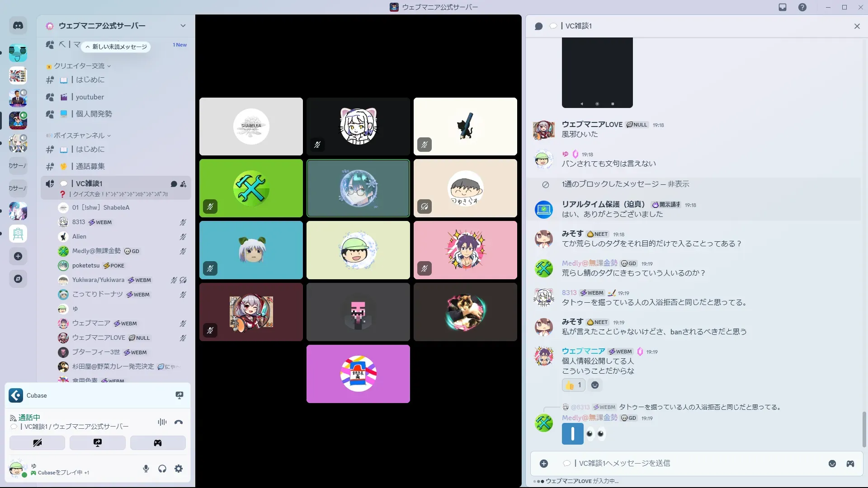Open the 通話募集 text channel
Screen dimensions: 868x488
(x=90, y=166)
